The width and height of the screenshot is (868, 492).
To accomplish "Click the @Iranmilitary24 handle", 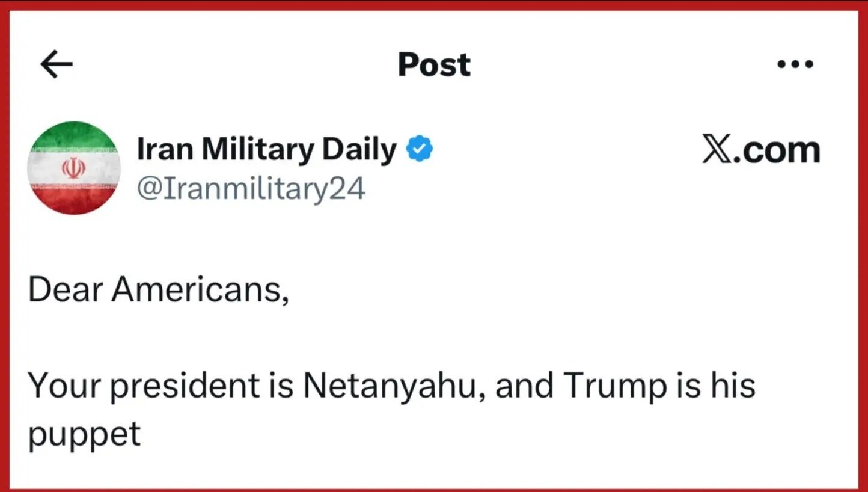I will (251, 189).
